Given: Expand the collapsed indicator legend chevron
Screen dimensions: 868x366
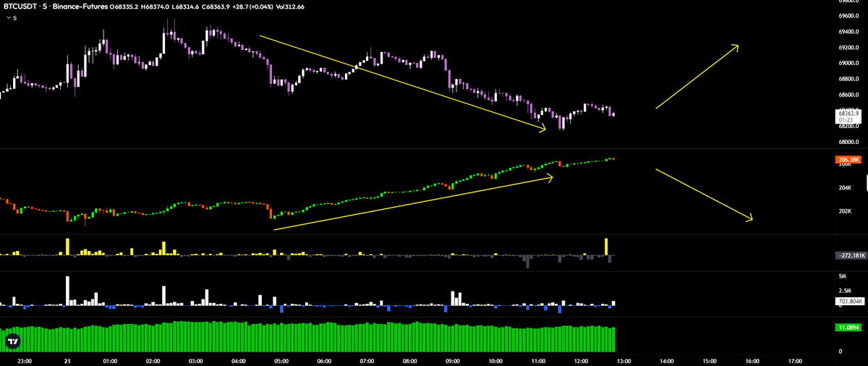Looking at the screenshot, I should [x=9, y=18].
